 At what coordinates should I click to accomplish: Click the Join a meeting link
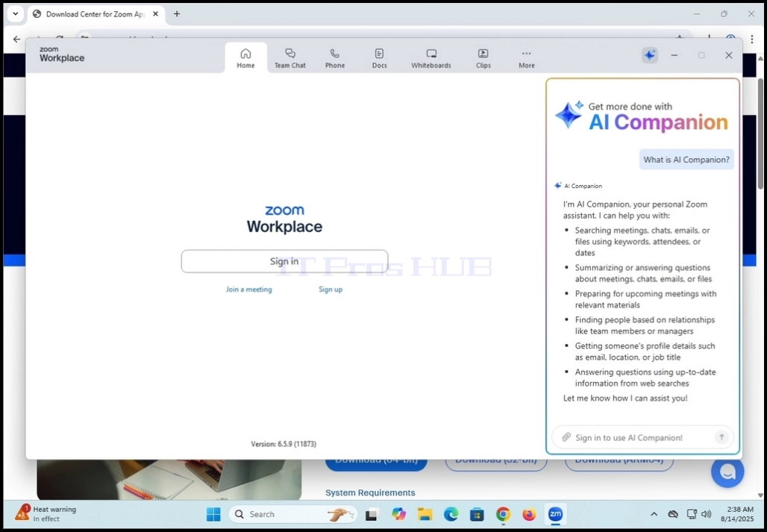[248, 290]
